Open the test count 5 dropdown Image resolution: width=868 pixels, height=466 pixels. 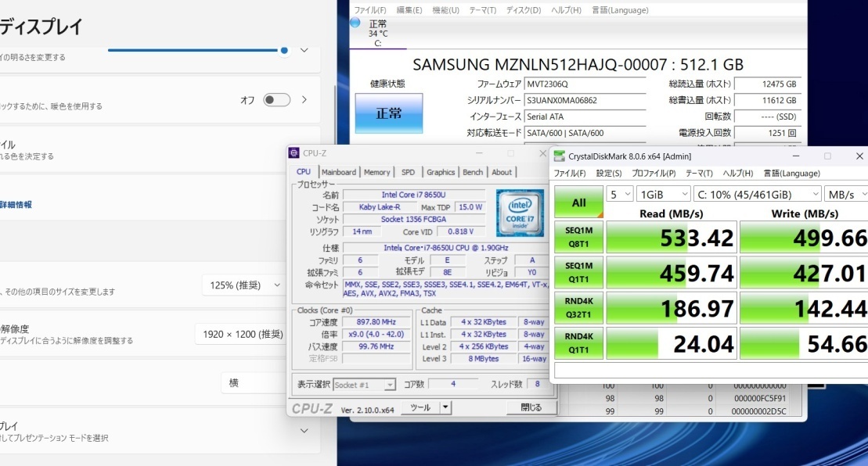click(x=619, y=195)
